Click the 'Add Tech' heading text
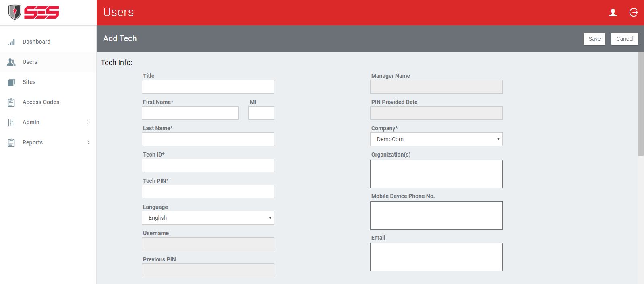The width and height of the screenshot is (644, 284). pos(120,38)
